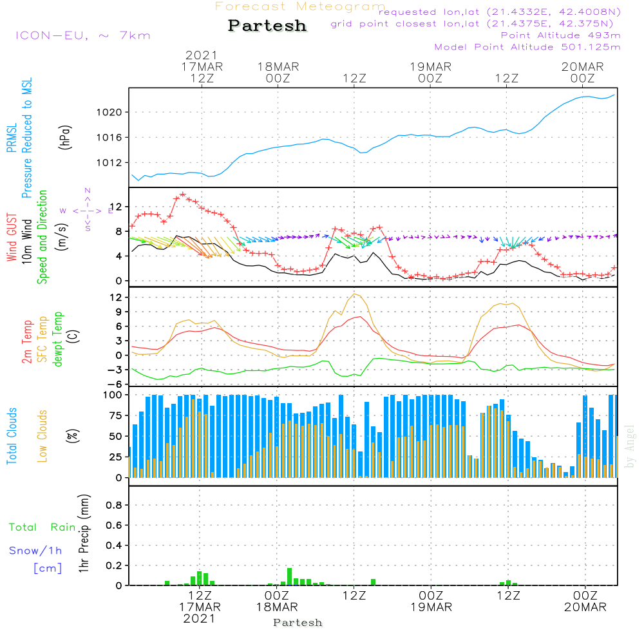The image size is (644, 644).
Task: Click the '(m/s)' wind unit label
Action: coord(62,237)
